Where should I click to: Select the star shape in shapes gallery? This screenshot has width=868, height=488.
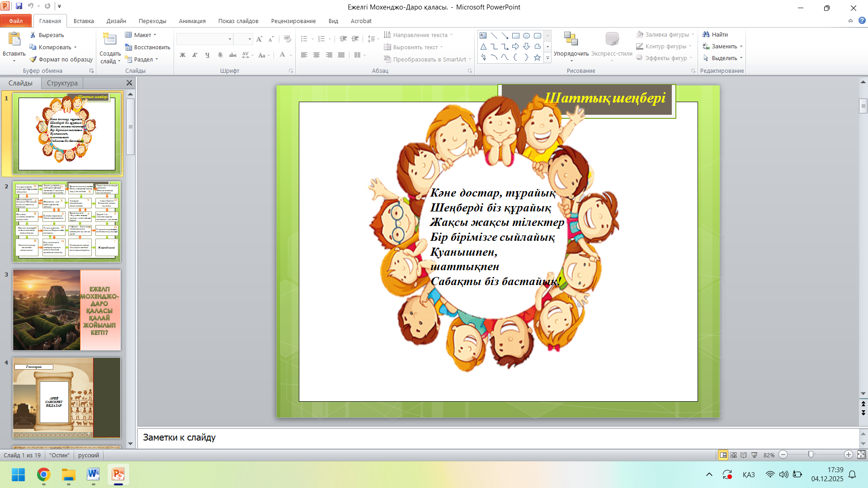click(537, 57)
